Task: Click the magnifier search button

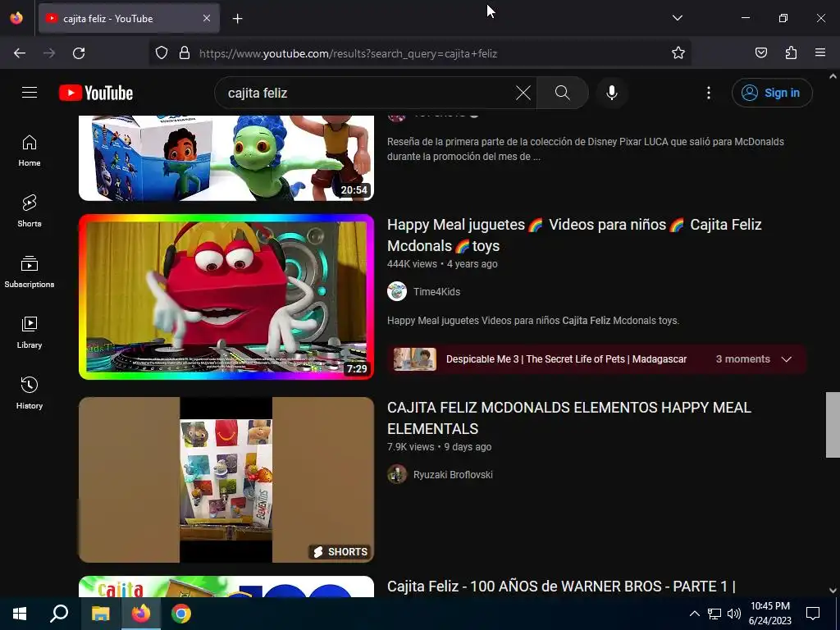Action: pyautogui.click(x=563, y=93)
